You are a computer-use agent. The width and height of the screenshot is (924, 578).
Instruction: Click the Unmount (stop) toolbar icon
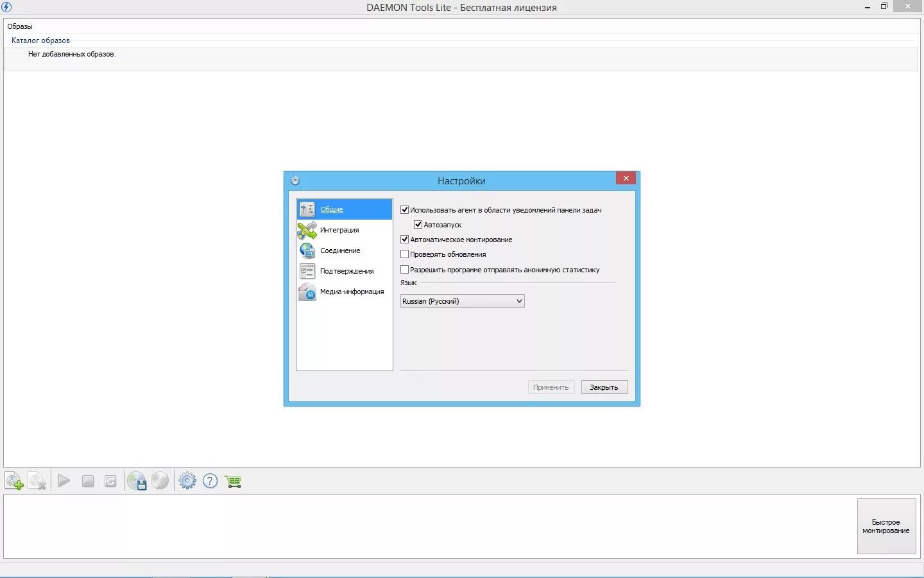coord(88,481)
